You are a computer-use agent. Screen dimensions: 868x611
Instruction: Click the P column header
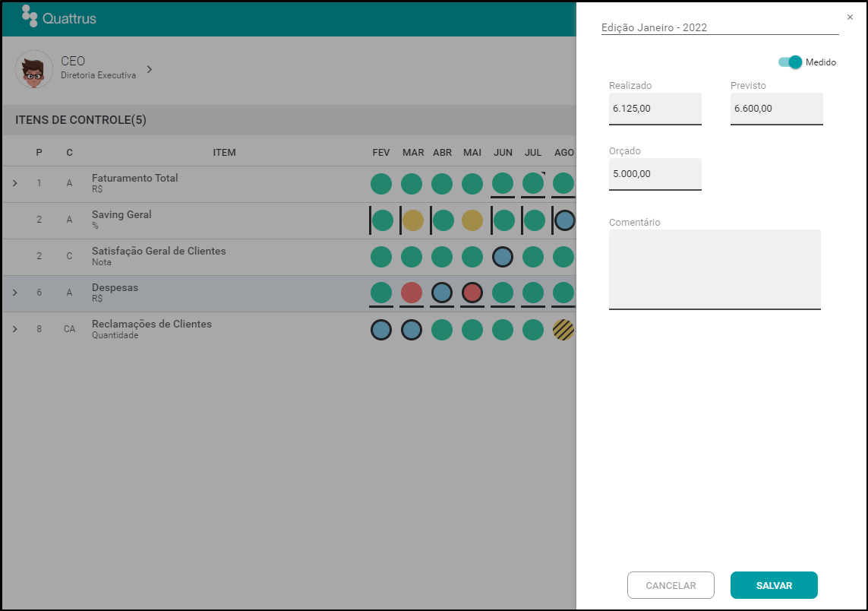[x=39, y=152]
